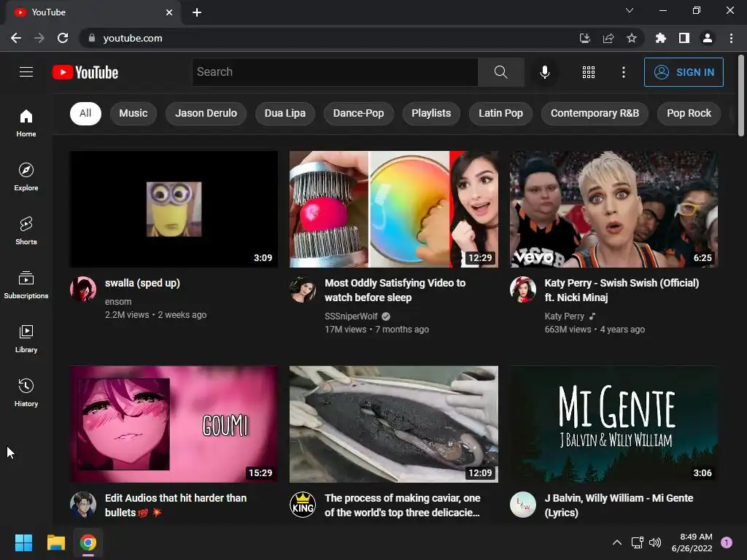Select the Pop Rock filter chip
Image resolution: width=747 pixels, height=560 pixels.
(689, 113)
